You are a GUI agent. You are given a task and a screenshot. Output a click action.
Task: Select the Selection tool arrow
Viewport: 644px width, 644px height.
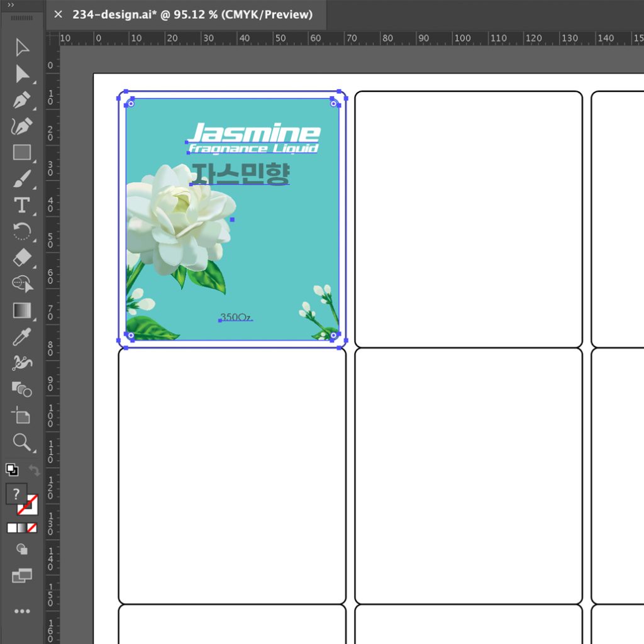[22, 48]
